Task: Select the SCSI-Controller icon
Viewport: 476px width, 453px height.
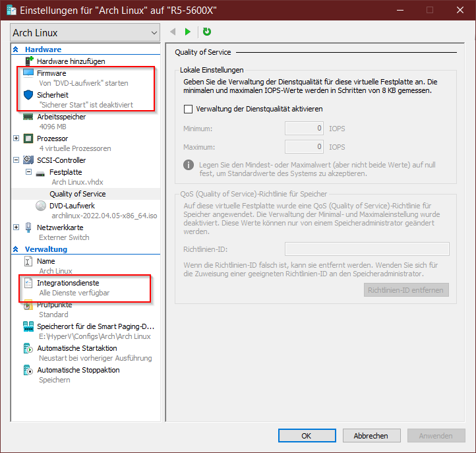Action: coord(28,160)
